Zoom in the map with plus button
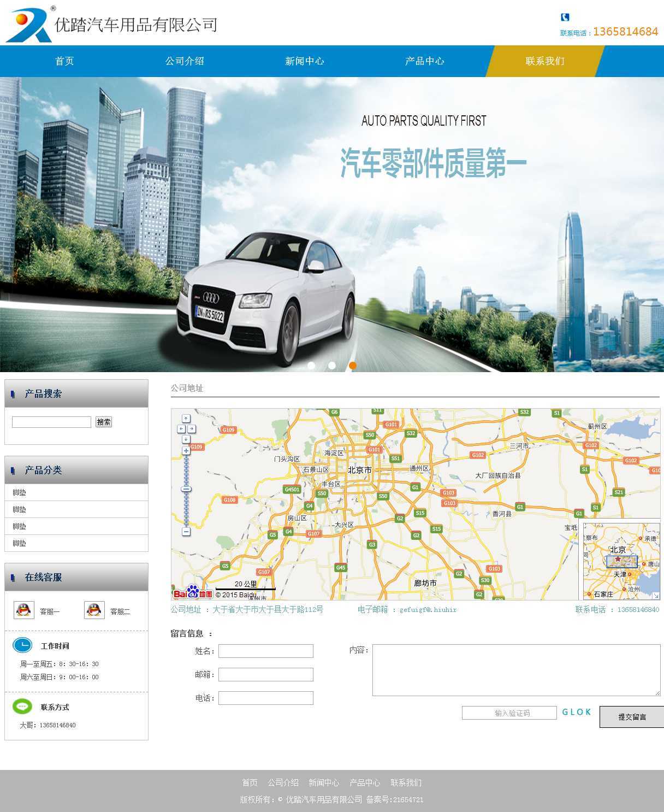The width and height of the screenshot is (664, 812). tap(186, 451)
